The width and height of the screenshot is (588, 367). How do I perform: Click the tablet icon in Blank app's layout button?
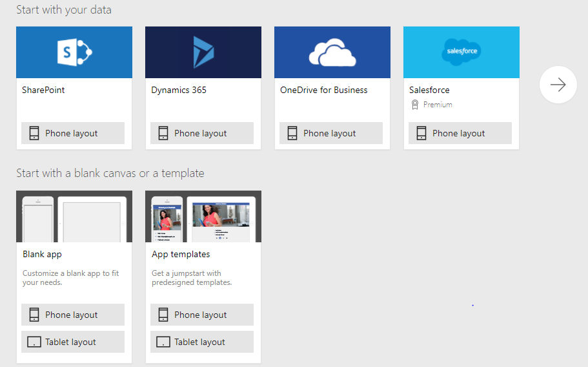point(34,342)
